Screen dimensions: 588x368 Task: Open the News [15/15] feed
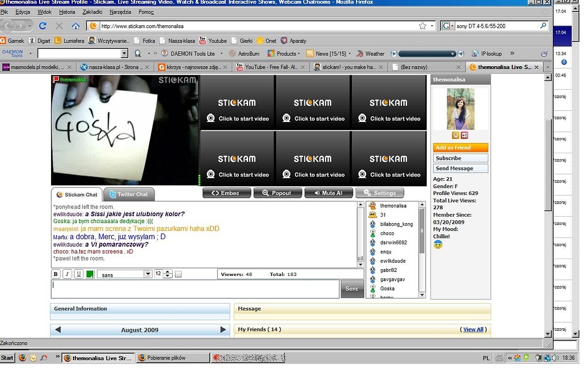pyautogui.click(x=326, y=53)
